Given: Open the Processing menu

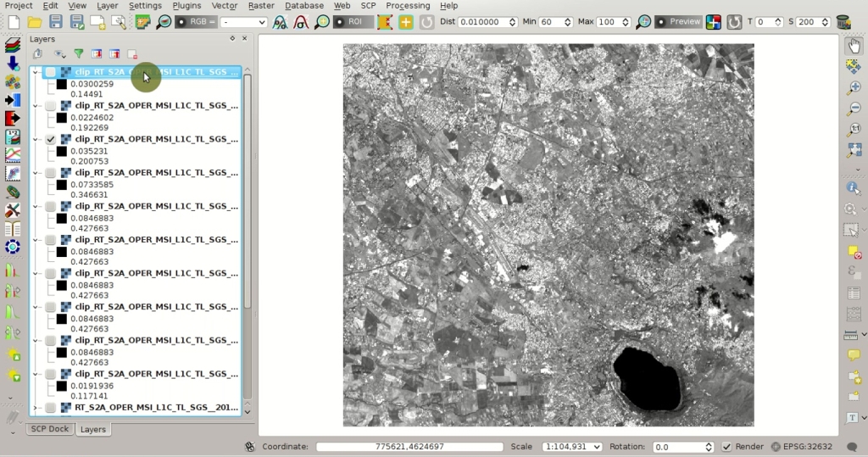Looking at the screenshot, I should (408, 6).
